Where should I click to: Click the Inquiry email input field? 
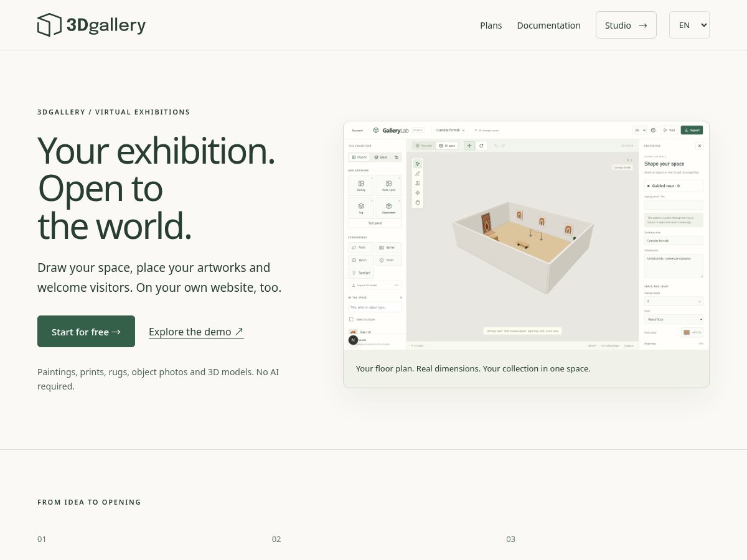coord(674,205)
